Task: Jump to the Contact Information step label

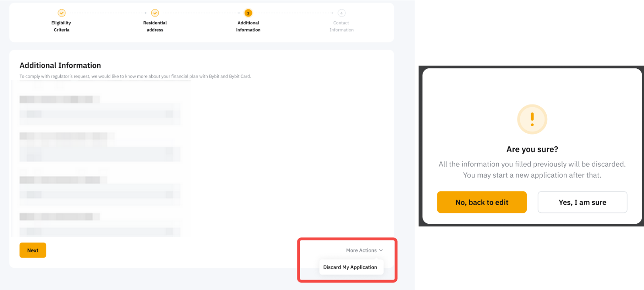Action: (x=341, y=26)
